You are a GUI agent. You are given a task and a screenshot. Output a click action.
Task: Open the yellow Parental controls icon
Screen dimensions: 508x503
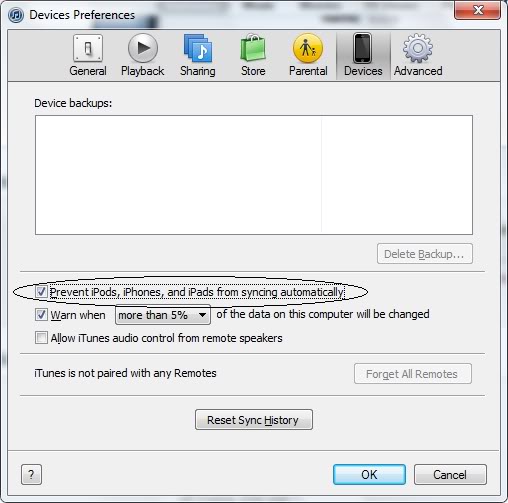coord(308,48)
